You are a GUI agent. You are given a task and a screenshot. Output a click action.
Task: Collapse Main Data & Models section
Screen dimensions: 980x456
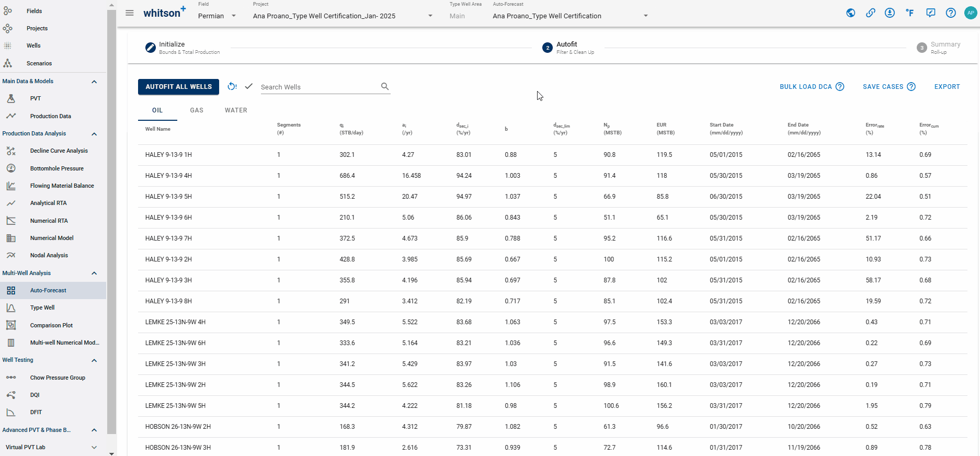pos(94,82)
